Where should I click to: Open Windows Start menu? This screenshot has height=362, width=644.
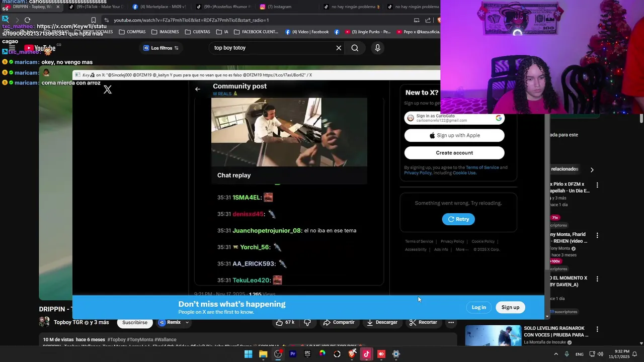pyautogui.click(x=248, y=354)
